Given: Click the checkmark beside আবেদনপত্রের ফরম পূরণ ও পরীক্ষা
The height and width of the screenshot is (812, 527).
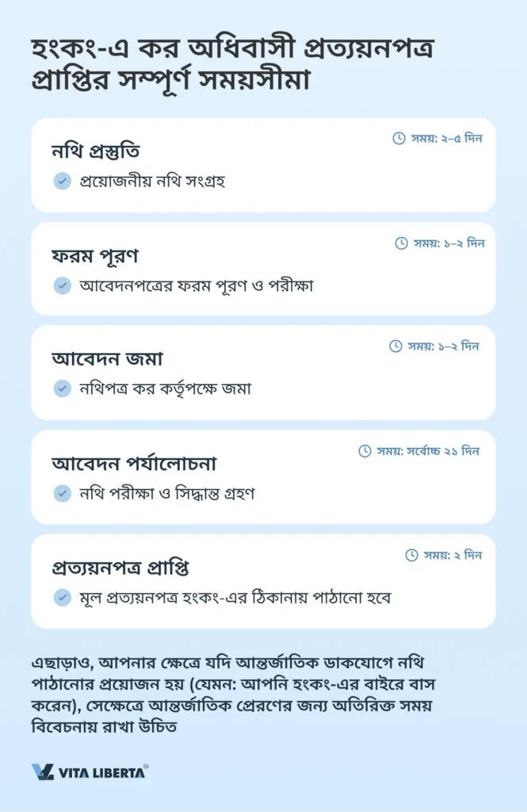Looking at the screenshot, I should click(x=62, y=285).
